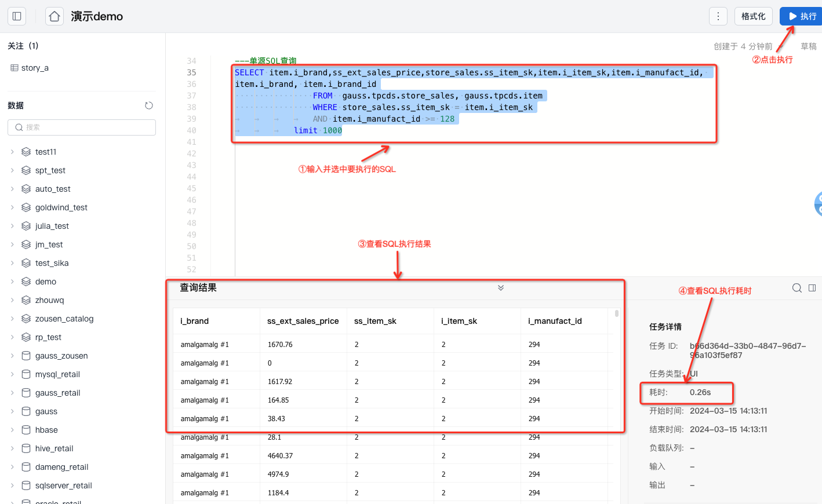Click the 格式化 format button
This screenshot has height=504, width=822.
pos(753,16)
